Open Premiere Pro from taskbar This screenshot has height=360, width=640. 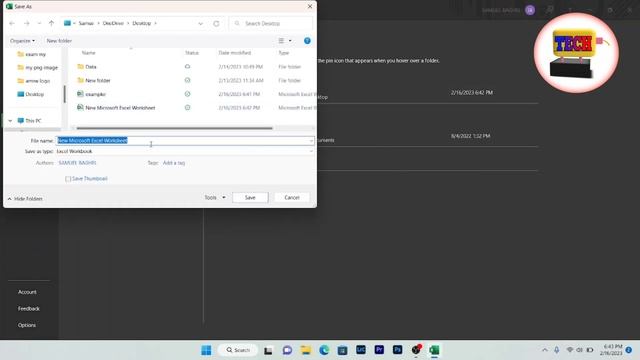coord(379,350)
